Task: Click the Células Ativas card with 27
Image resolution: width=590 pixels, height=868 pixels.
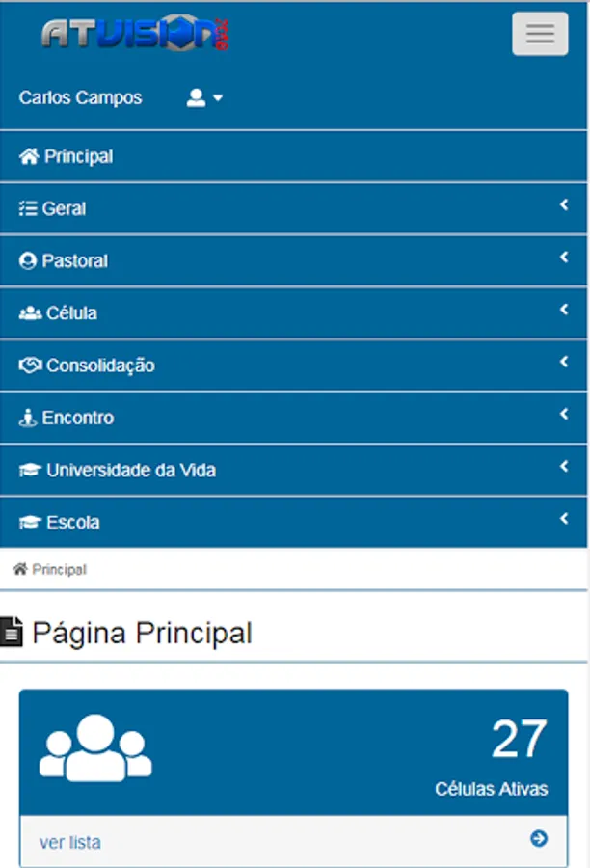Action: 294,754
